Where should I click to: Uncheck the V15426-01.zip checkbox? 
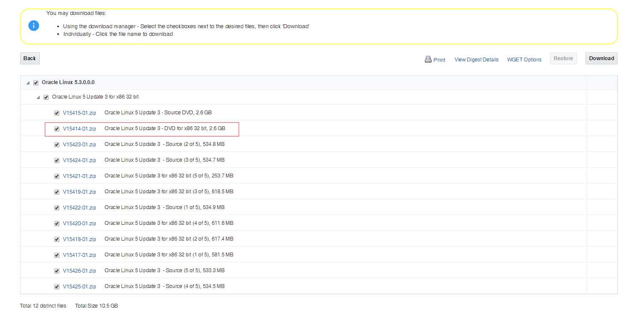[x=57, y=271]
